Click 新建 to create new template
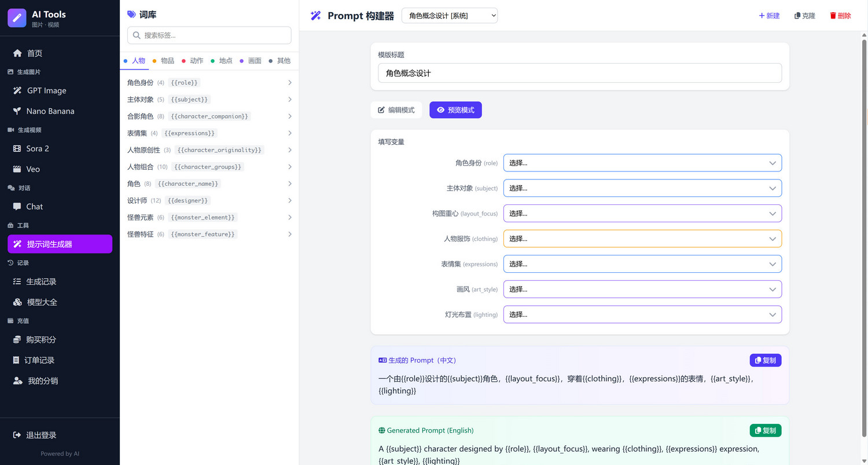The image size is (868, 465). [x=769, y=16]
